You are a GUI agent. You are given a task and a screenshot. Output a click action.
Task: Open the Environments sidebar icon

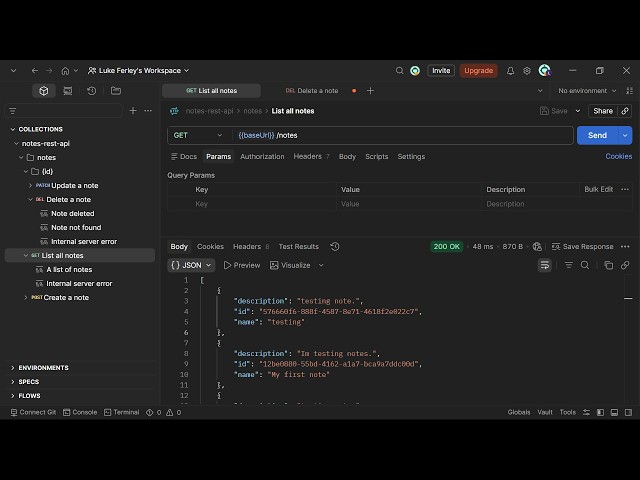(x=68, y=91)
